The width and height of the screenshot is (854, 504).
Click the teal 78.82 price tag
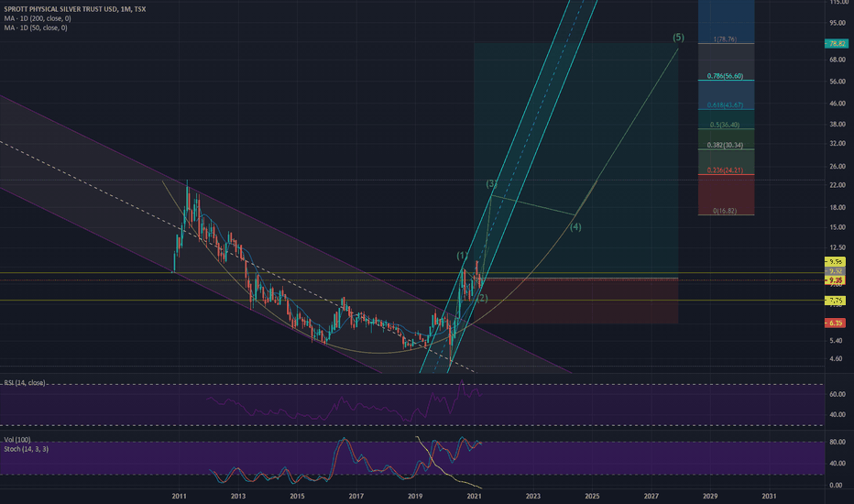[835, 44]
